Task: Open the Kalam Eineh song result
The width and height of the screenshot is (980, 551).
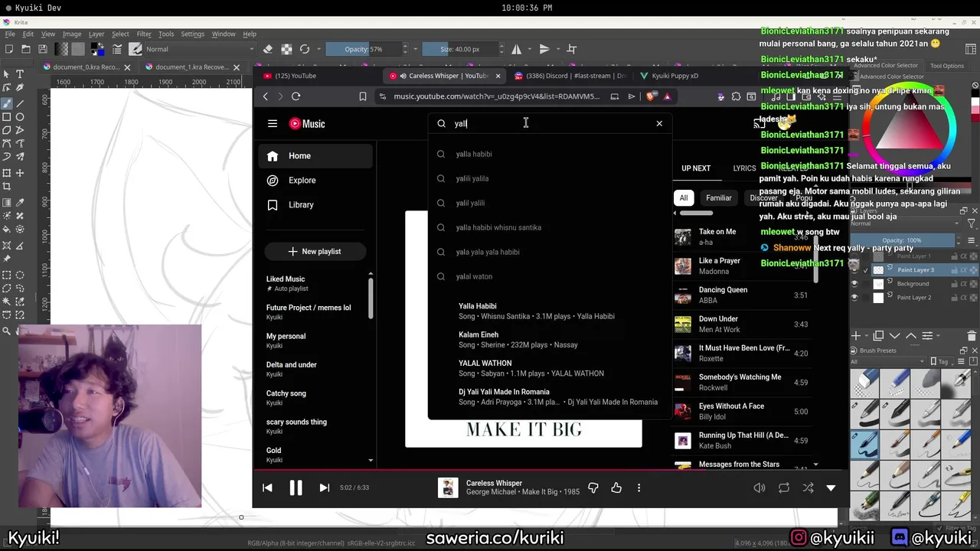Action: pos(550,339)
